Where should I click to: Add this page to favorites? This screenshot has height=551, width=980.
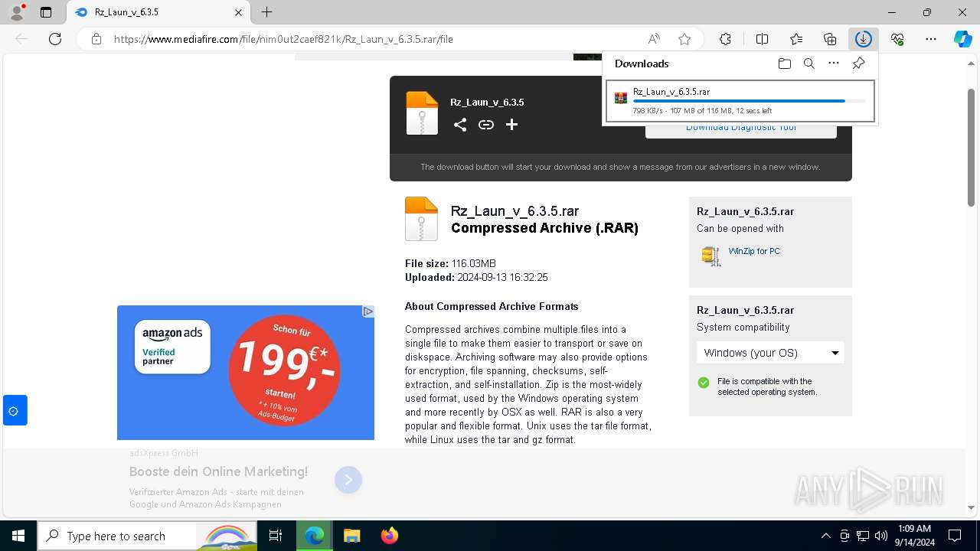coord(684,39)
